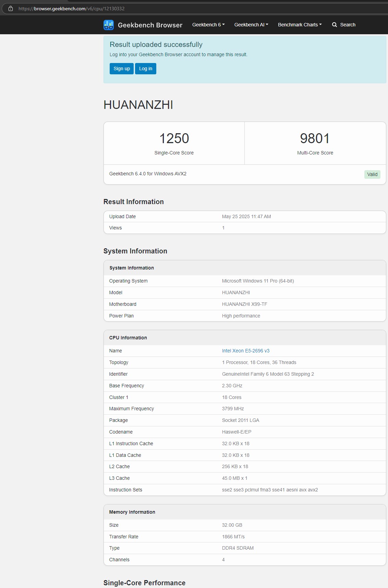Select Cluster 1 value 18 Cores
Screen dimensions: 388x588
click(x=232, y=397)
